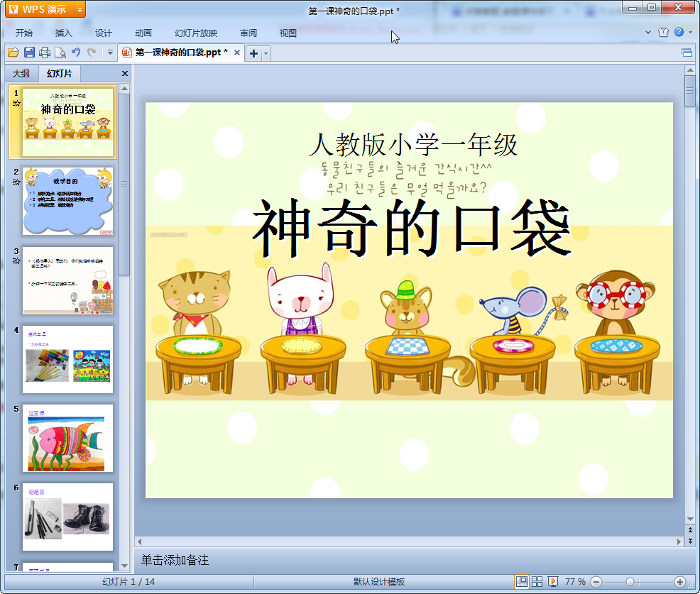Select the title text 神奇的口袋 on the slide
This screenshot has height=594, width=700.
(x=412, y=229)
